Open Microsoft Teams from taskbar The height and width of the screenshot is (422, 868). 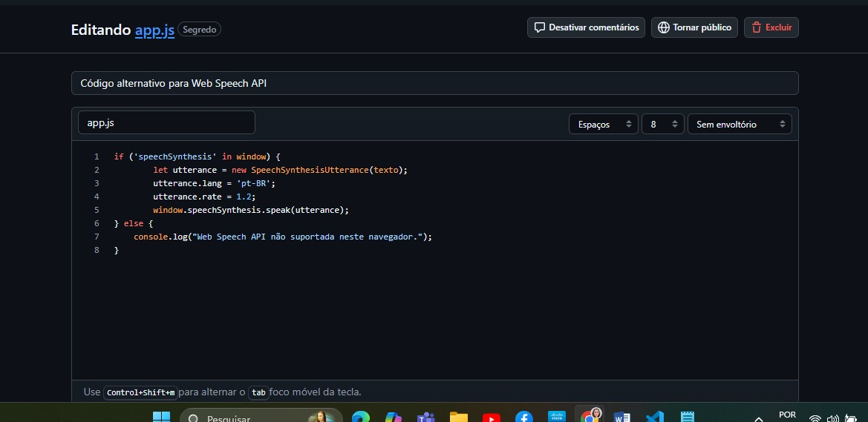coord(425,417)
